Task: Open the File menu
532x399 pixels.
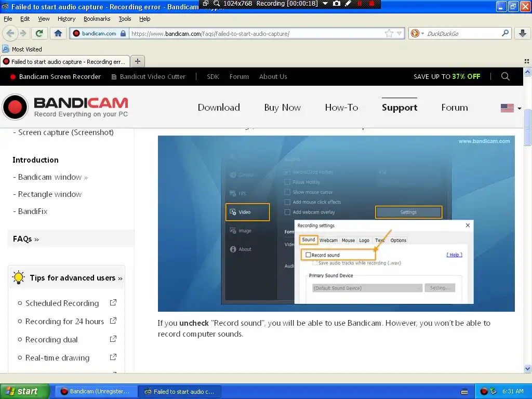Action: click(8, 19)
